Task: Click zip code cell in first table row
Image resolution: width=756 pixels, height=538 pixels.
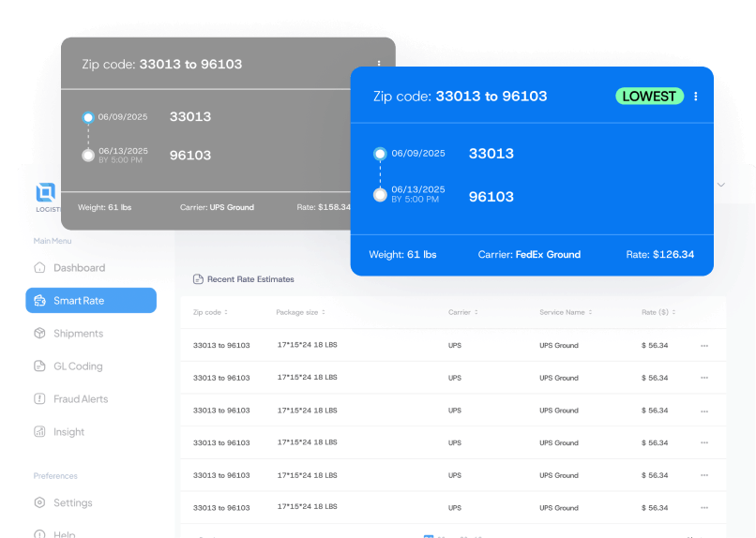Action: coord(221,345)
